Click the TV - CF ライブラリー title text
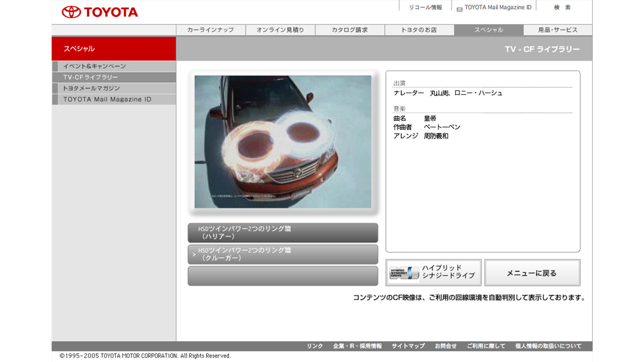The height and width of the screenshot is (362, 644). tap(542, 49)
